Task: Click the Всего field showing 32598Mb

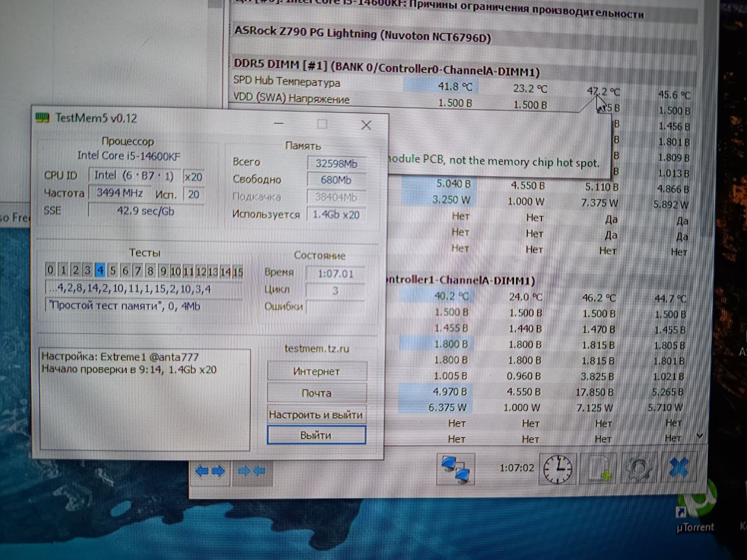Action: 337,163
